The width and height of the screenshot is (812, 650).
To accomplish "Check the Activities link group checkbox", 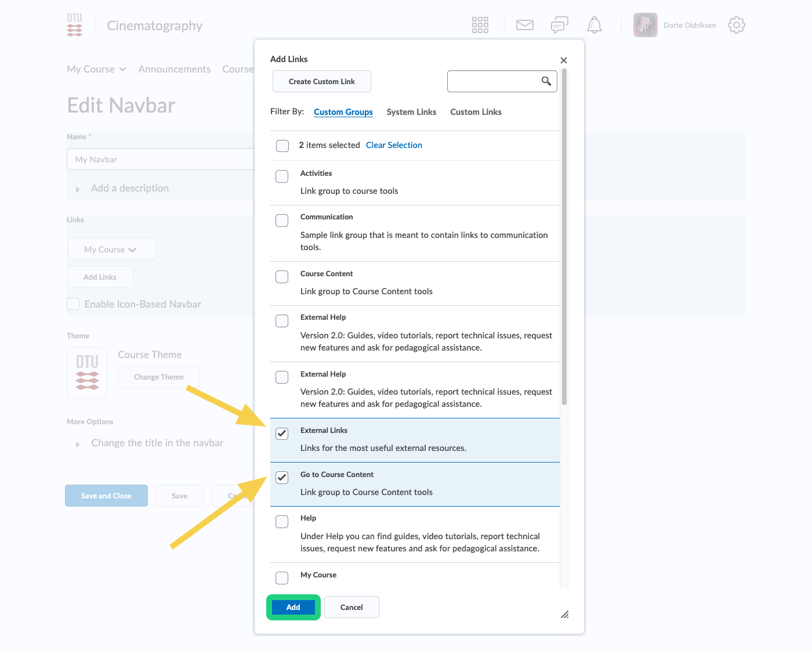I will [x=282, y=176].
